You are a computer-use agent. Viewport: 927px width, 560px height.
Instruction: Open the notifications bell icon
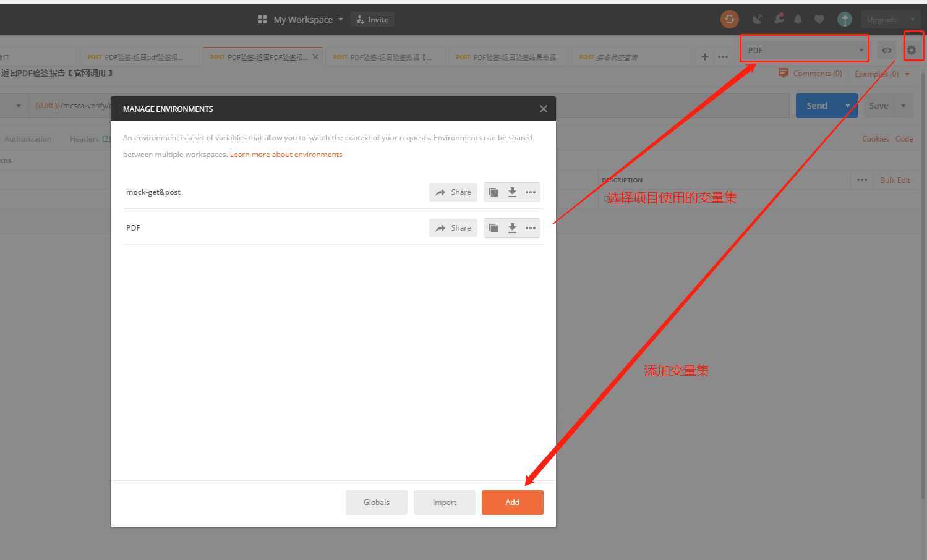point(798,19)
